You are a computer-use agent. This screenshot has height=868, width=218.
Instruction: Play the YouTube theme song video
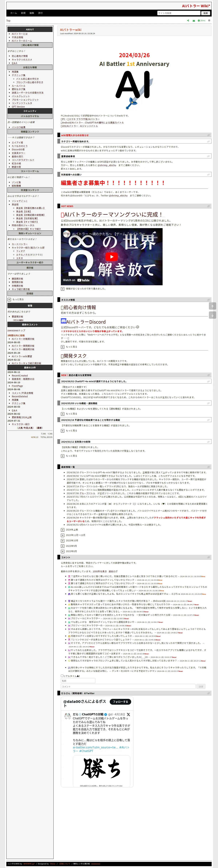tap(112, 256)
